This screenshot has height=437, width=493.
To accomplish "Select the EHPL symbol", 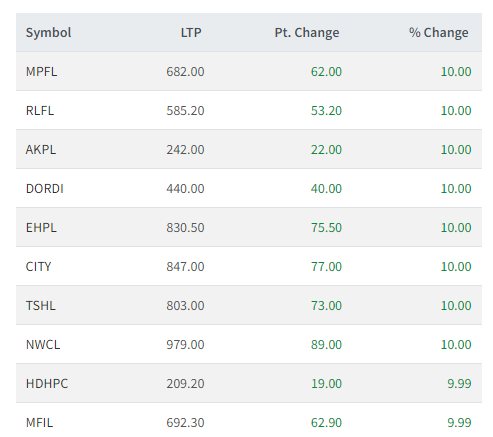I will coord(41,227).
